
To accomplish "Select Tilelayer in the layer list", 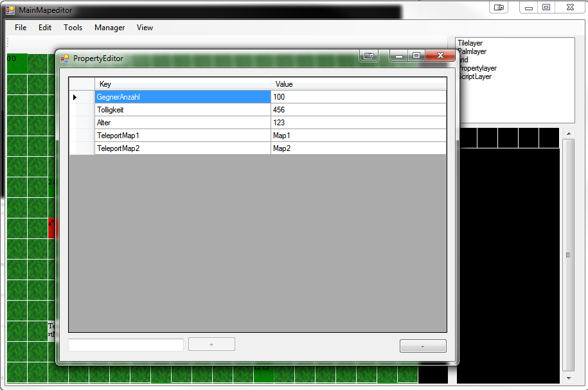I will [x=470, y=43].
